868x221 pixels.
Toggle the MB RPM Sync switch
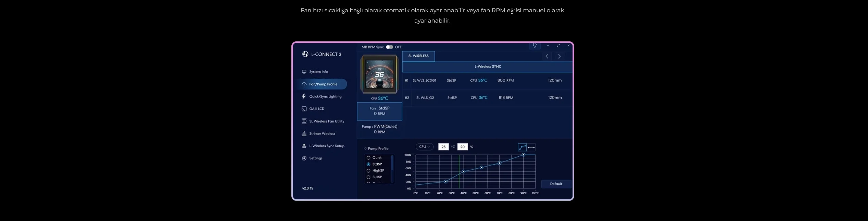coord(389,47)
